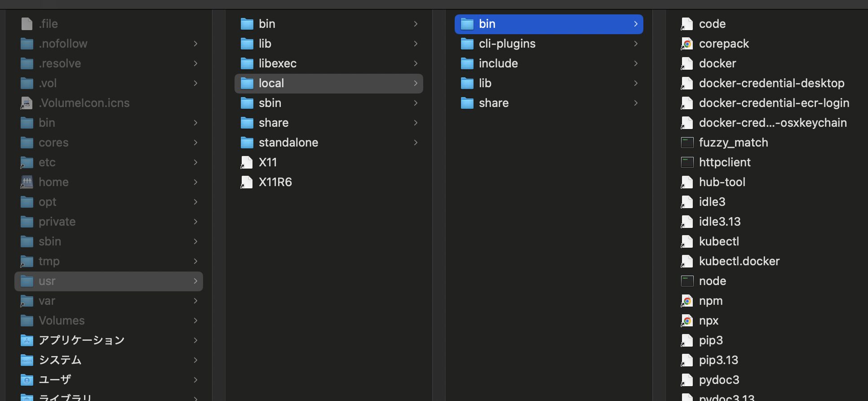This screenshot has width=868, height=401.
Task: Expand the libexec folder chevron
Action: click(x=416, y=63)
